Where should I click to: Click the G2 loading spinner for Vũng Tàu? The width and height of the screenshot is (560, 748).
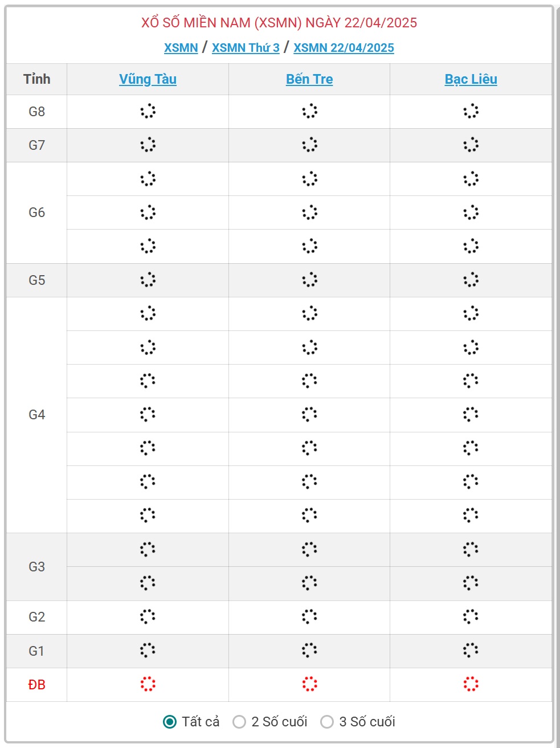pos(148,616)
